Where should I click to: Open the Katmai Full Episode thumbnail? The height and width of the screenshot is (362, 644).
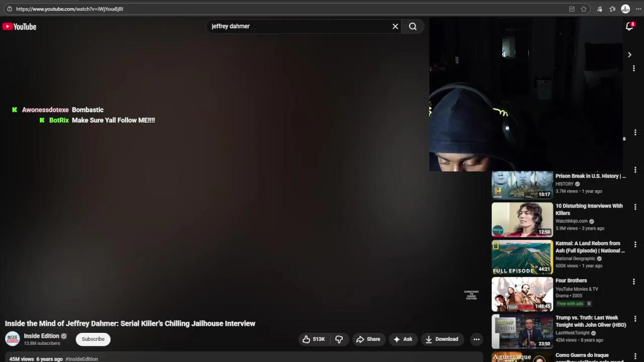[522, 257]
